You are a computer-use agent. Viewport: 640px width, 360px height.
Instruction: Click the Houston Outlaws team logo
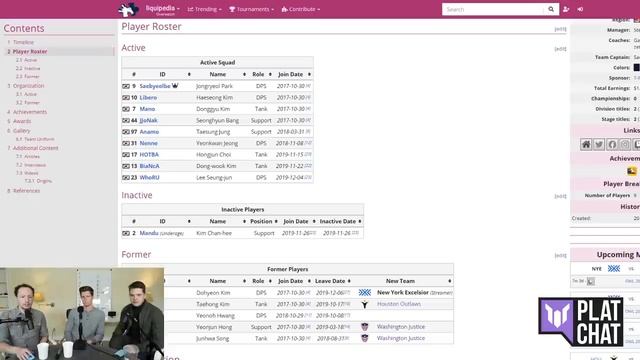coord(364,304)
